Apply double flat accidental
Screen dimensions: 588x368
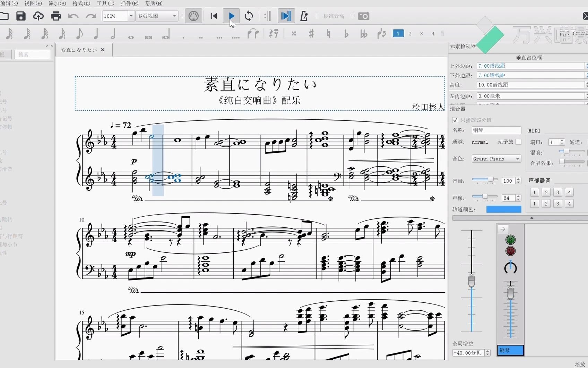363,34
